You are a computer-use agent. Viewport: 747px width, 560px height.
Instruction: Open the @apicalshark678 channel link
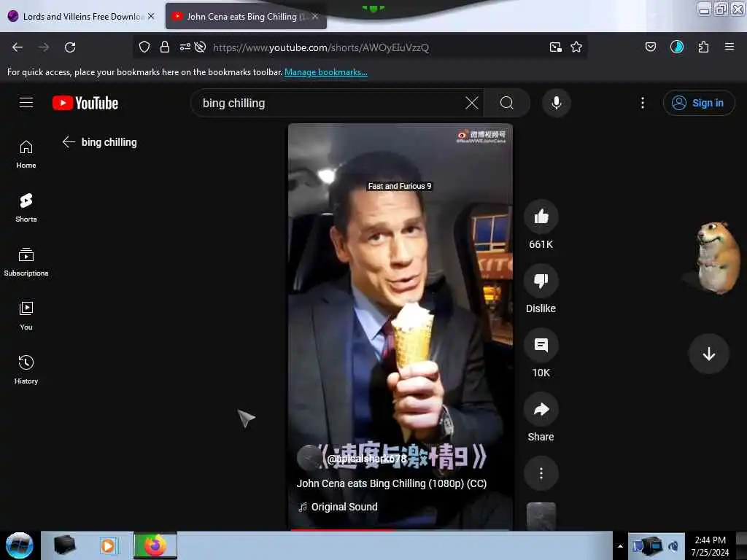pos(367,459)
